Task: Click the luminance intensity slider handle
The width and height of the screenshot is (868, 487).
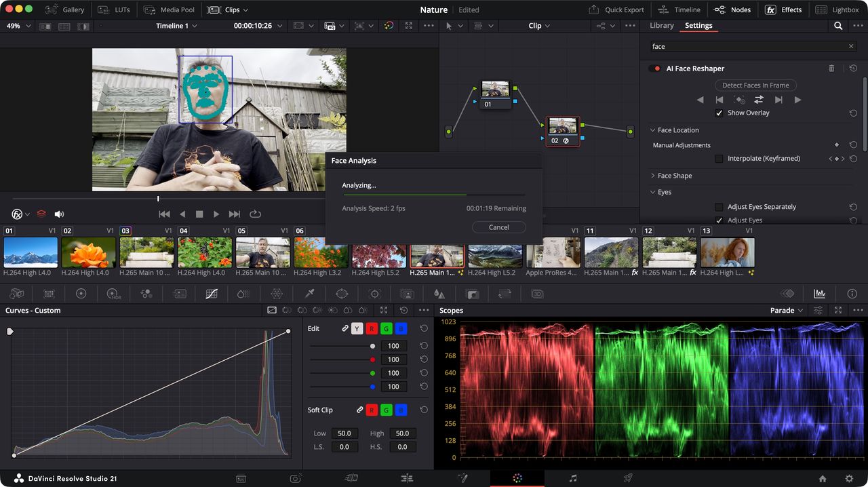Action: coord(372,346)
